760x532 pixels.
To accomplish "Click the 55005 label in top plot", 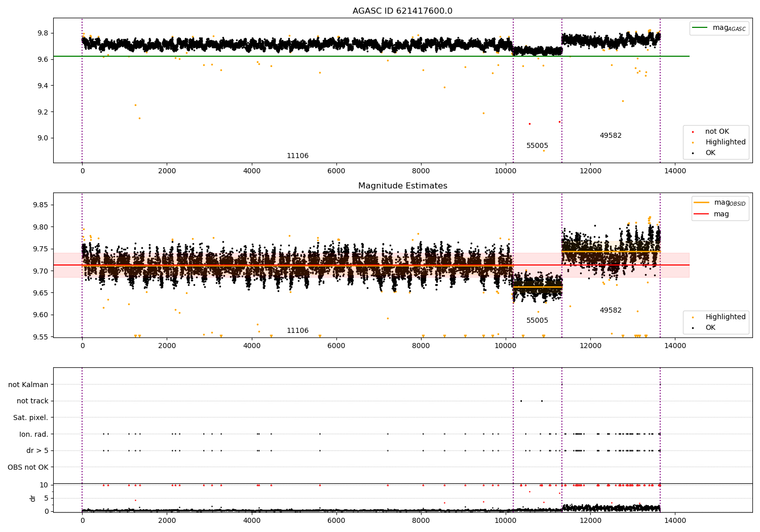I will 537,146.
